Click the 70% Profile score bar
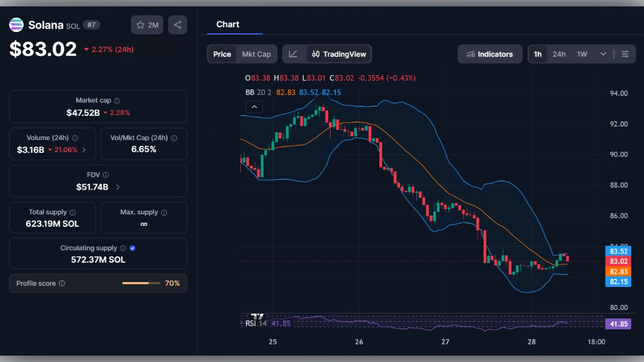 141,283
